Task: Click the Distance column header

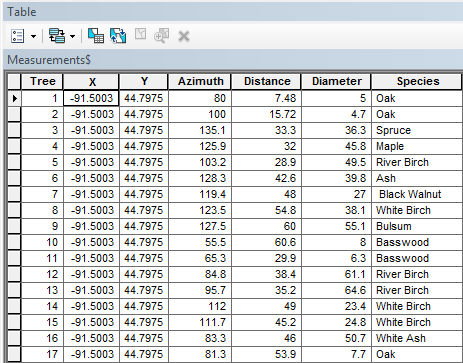Action: click(x=267, y=82)
